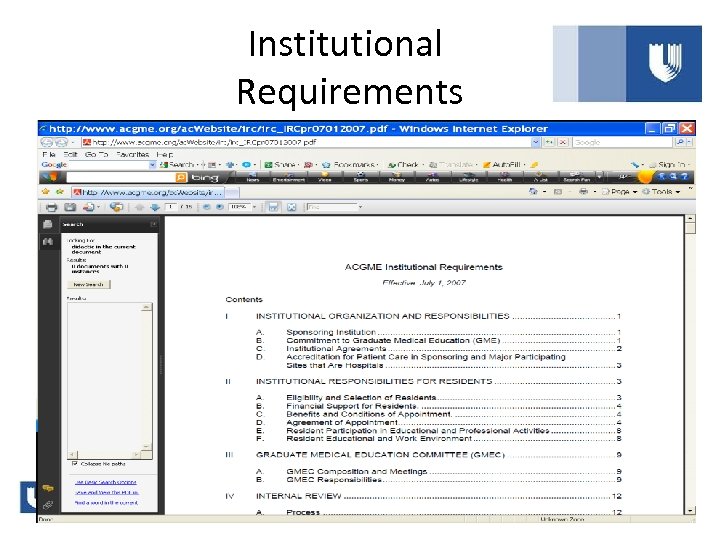Click the Add to Favorites star icon
720x540 pixels.
pos(59,191)
